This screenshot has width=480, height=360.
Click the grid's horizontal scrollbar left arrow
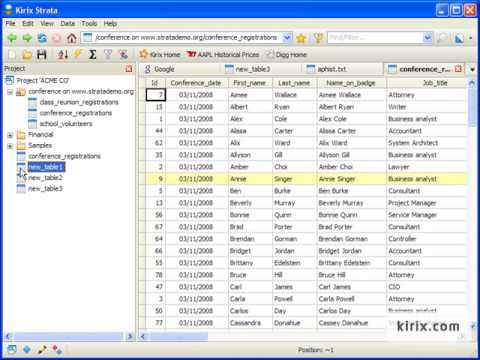pyautogui.click(x=143, y=337)
